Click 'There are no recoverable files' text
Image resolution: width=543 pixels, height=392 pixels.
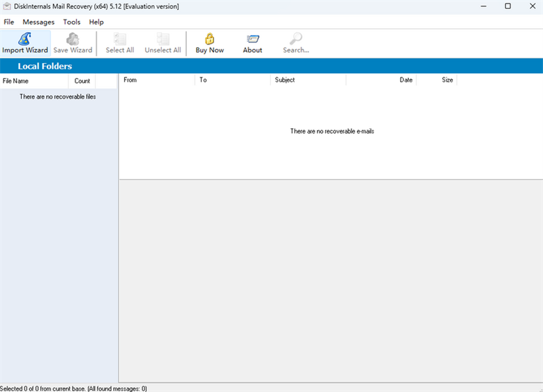coord(58,96)
